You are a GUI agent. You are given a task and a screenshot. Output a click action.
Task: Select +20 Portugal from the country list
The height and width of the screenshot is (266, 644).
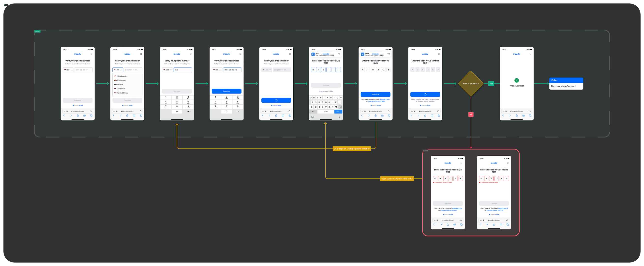pyautogui.click(x=121, y=80)
